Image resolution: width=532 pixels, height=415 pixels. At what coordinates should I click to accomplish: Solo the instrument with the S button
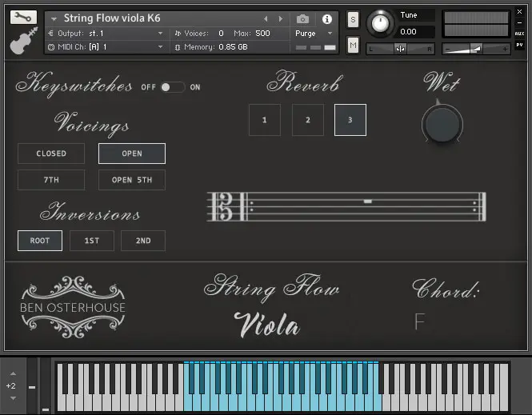353,19
